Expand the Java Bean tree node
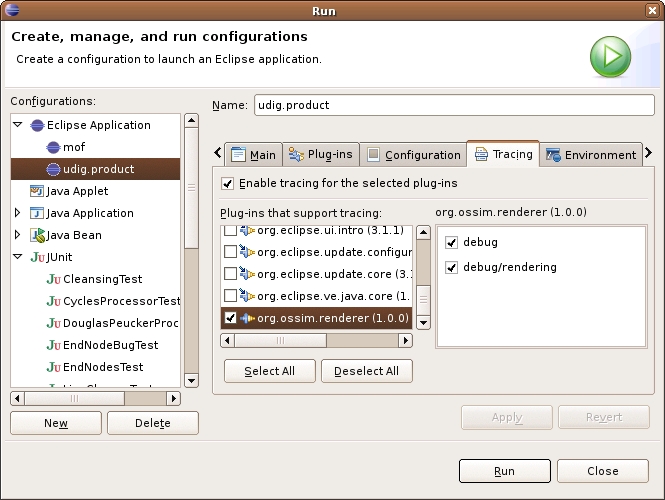Screen dimensions: 665x500 point(17,235)
